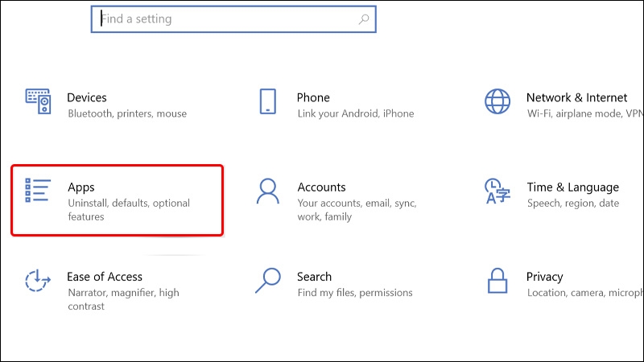Click the Ease of Access dashed-circle icon
The height and width of the screenshot is (362, 644).
[x=38, y=280]
